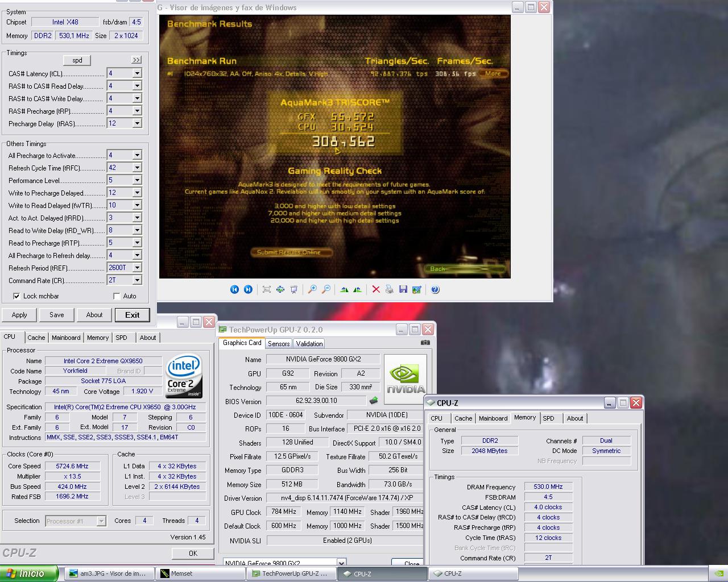Rotate image clockwise
This screenshot has height=582, width=728.
pos(344,289)
